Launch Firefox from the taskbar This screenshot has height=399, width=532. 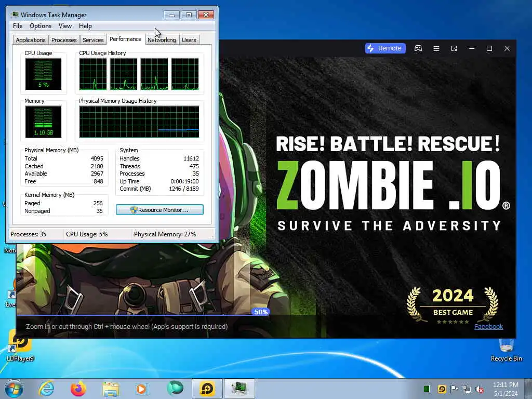[78, 389]
